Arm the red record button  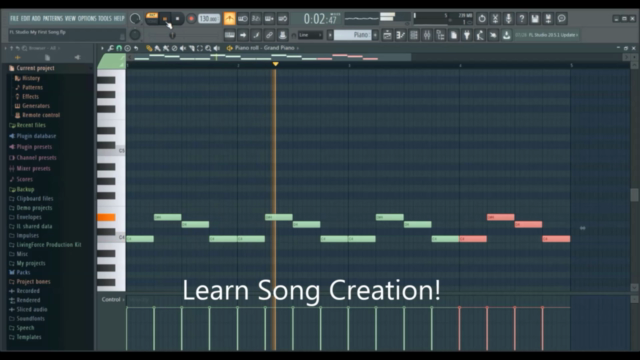pyautogui.click(x=191, y=19)
